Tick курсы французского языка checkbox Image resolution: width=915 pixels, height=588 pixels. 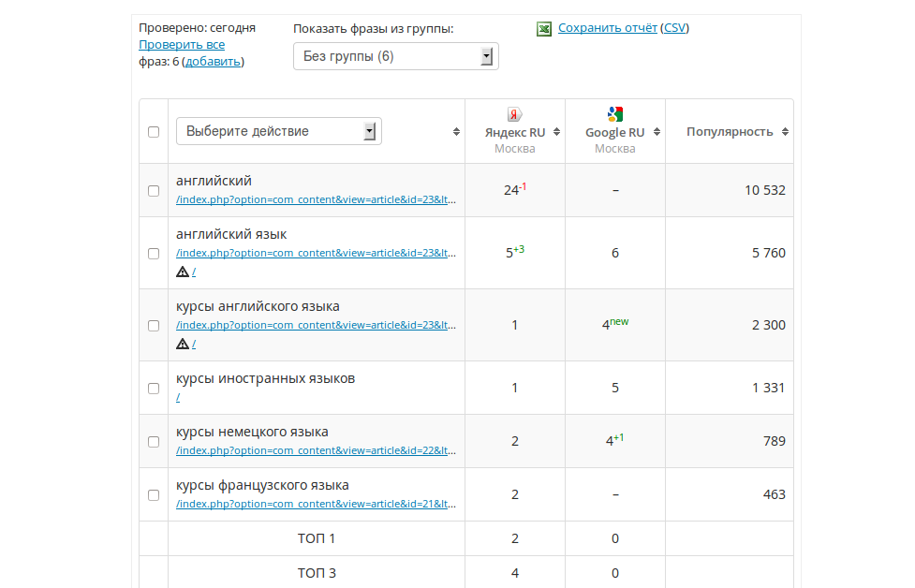click(x=154, y=494)
